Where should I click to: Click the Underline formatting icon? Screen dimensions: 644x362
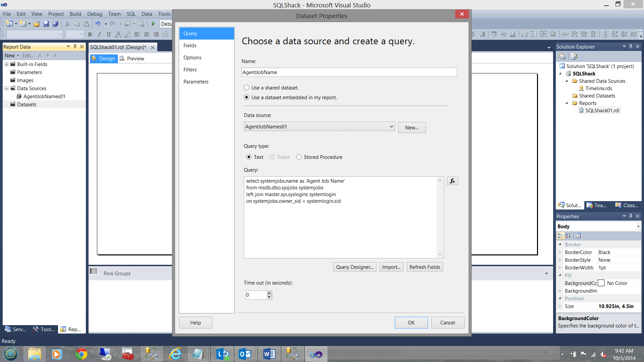coord(108,34)
